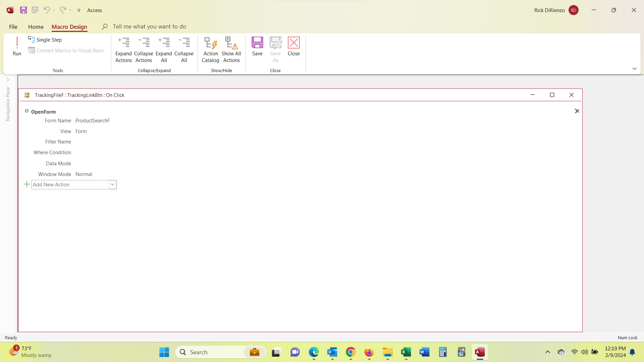The width and height of the screenshot is (644, 362).
Task: Open the Action Catalog
Action: click(x=210, y=49)
